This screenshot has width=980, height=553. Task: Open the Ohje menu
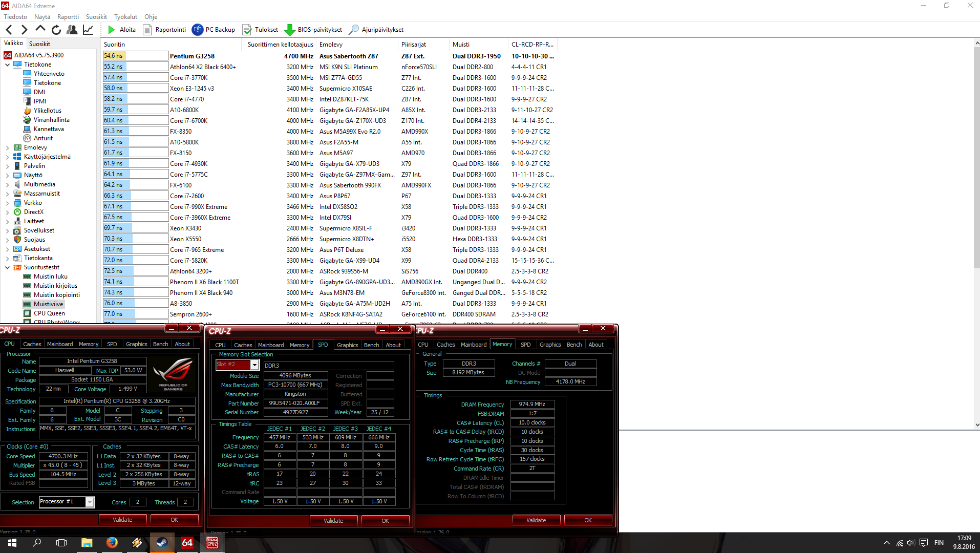(x=151, y=17)
